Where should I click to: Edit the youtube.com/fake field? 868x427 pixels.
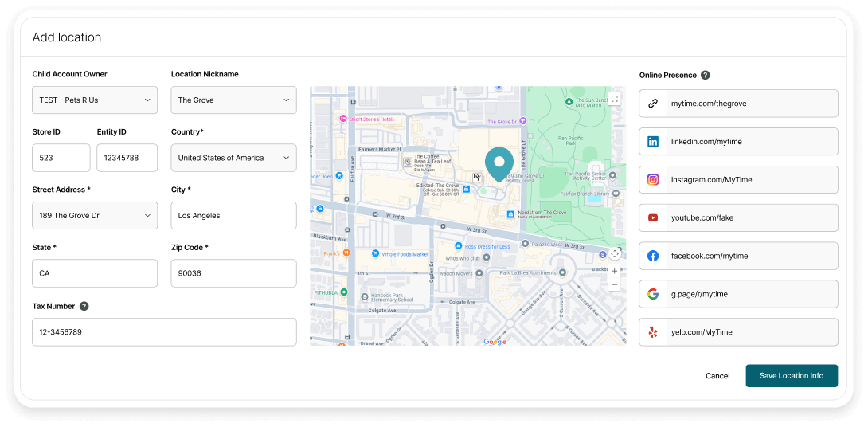click(x=752, y=218)
